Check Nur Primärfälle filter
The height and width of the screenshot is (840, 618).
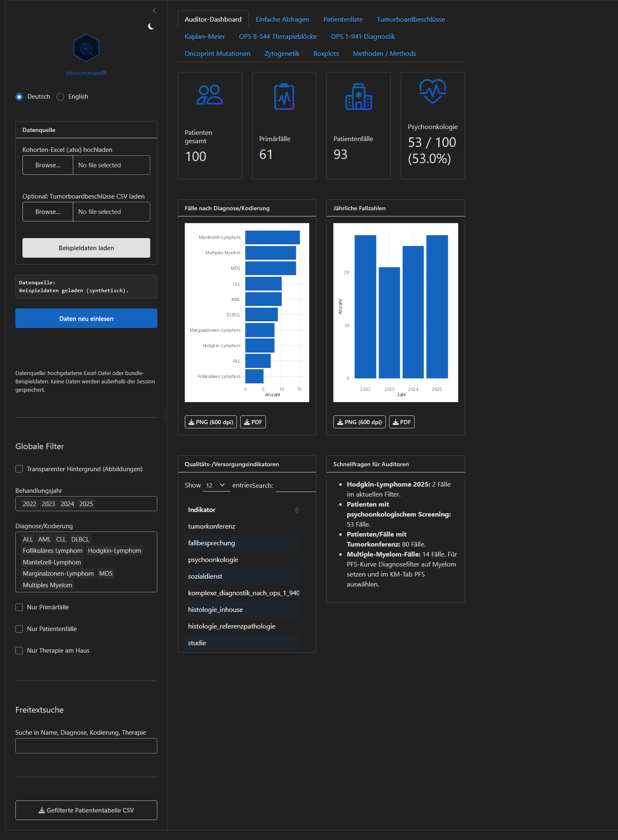click(x=19, y=607)
